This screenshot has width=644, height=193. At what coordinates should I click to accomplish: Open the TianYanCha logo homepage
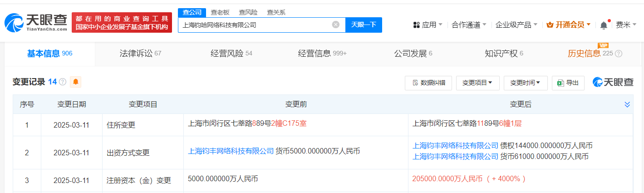coord(36,22)
